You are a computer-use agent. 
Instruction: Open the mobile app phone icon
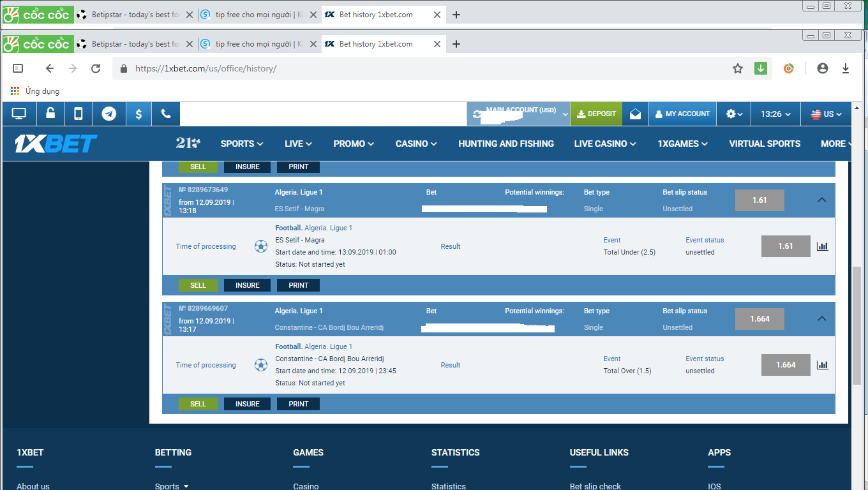[79, 114]
